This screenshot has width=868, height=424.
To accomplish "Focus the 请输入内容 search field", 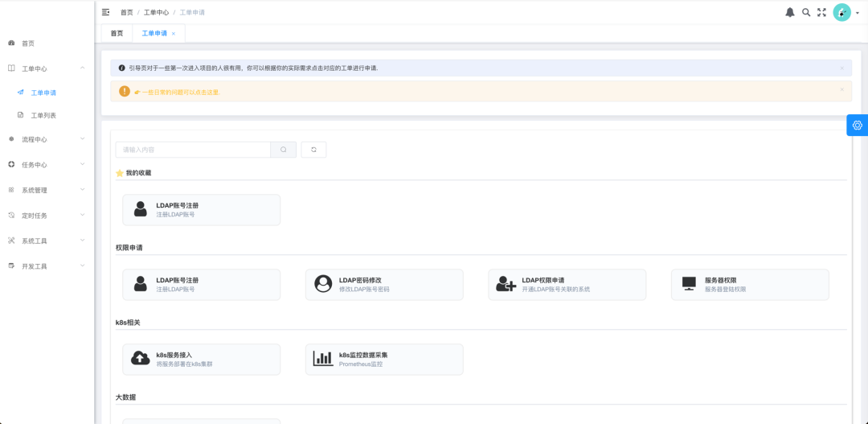I will point(193,150).
